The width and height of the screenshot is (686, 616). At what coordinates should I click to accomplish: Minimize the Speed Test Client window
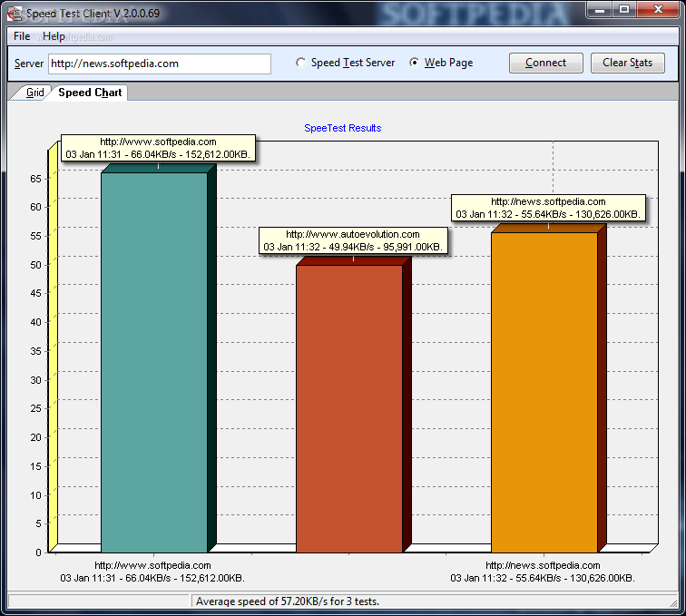pyautogui.click(x=600, y=10)
